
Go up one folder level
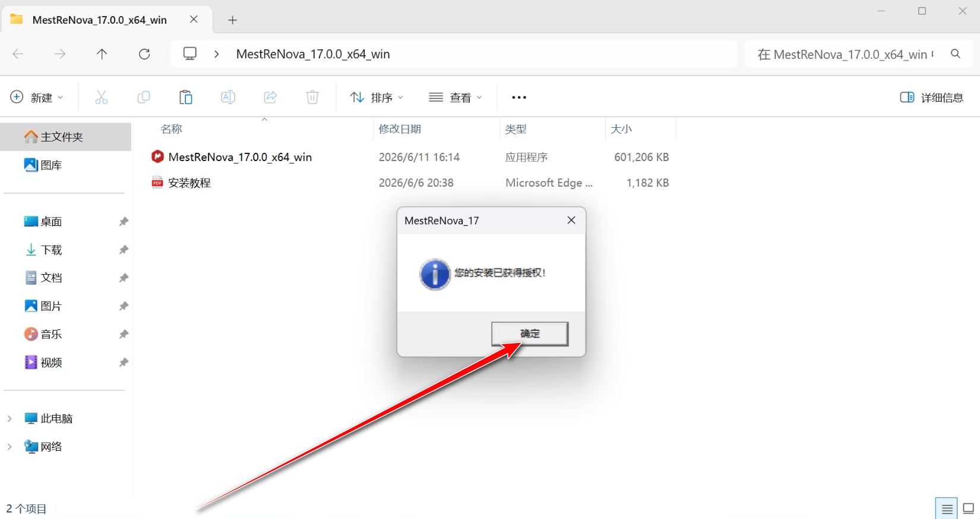102,54
